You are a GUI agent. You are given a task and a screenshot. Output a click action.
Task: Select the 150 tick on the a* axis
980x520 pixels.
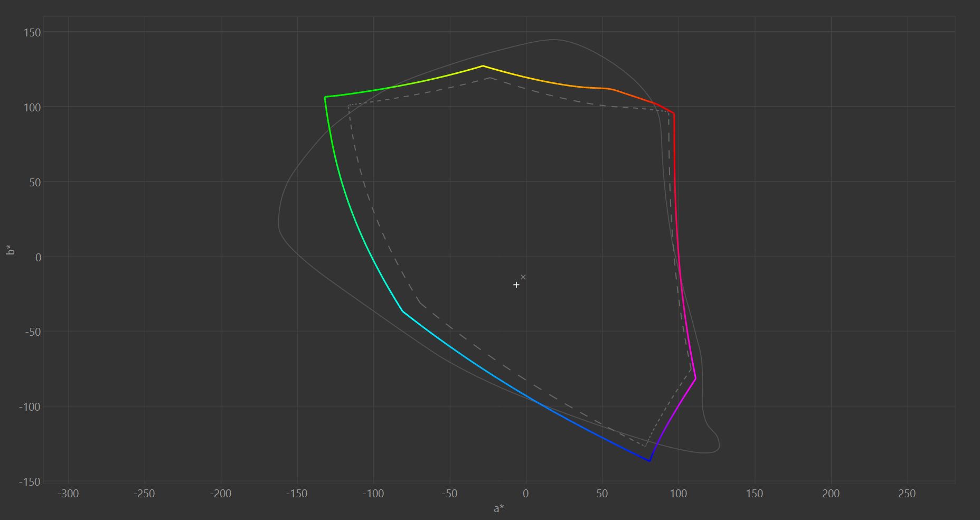755,494
